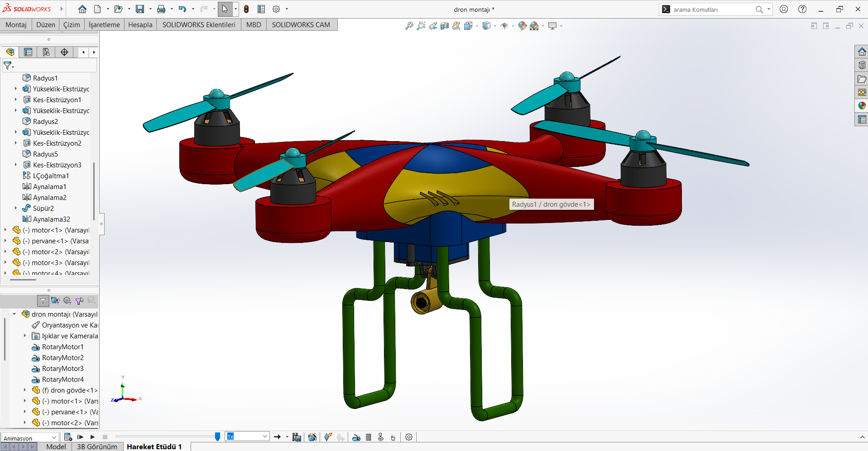The image size is (868, 451).
Task: Open Custom Properties in task pane
Action: pos(862,119)
